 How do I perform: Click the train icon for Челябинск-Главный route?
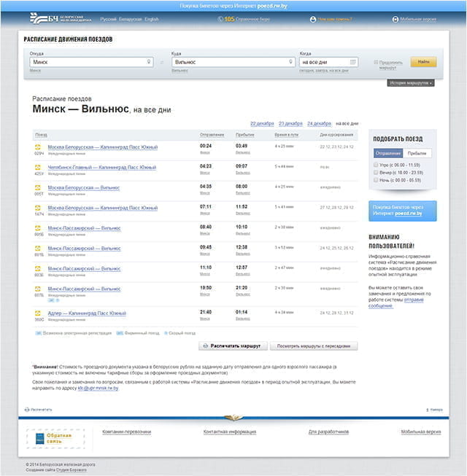tap(39, 168)
